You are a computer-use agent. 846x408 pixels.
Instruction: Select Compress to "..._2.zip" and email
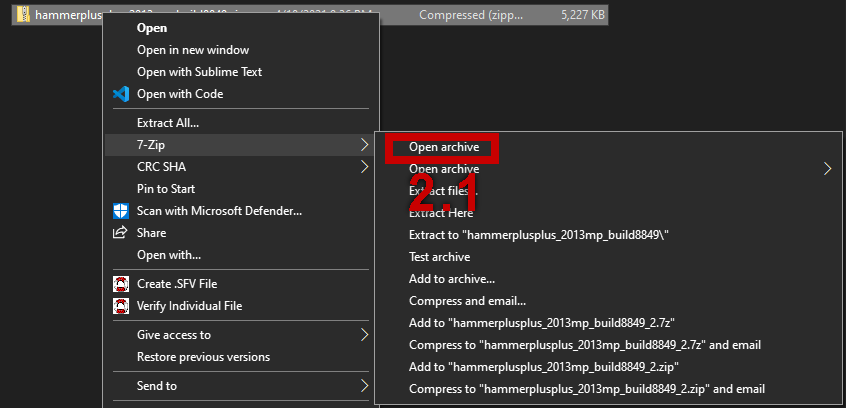pos(587,389)
